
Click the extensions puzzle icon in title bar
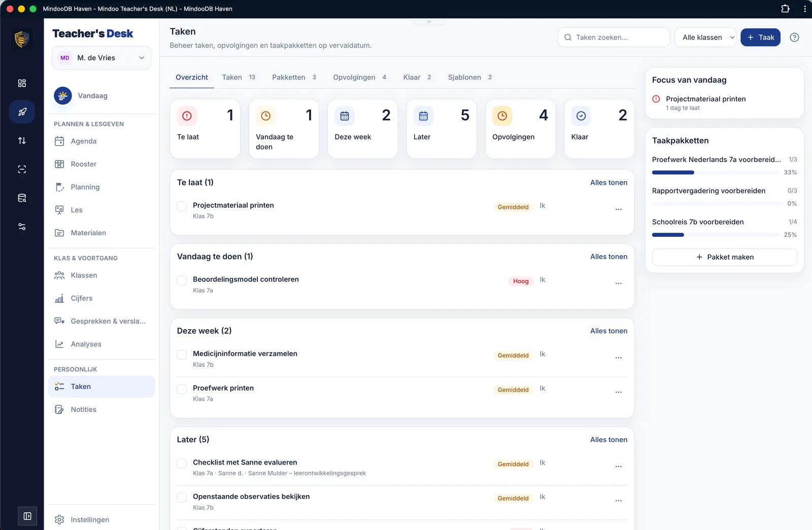785,9
